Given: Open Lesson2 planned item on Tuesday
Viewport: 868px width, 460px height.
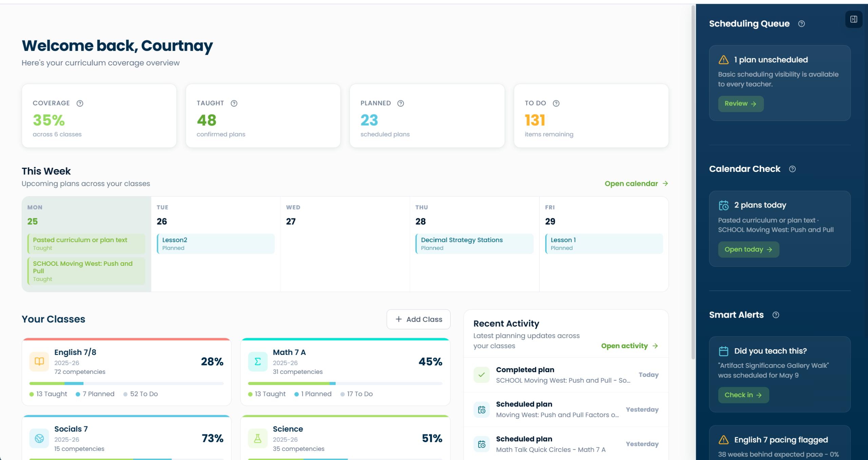Looking at the screenshot, I should click(216, 244).
